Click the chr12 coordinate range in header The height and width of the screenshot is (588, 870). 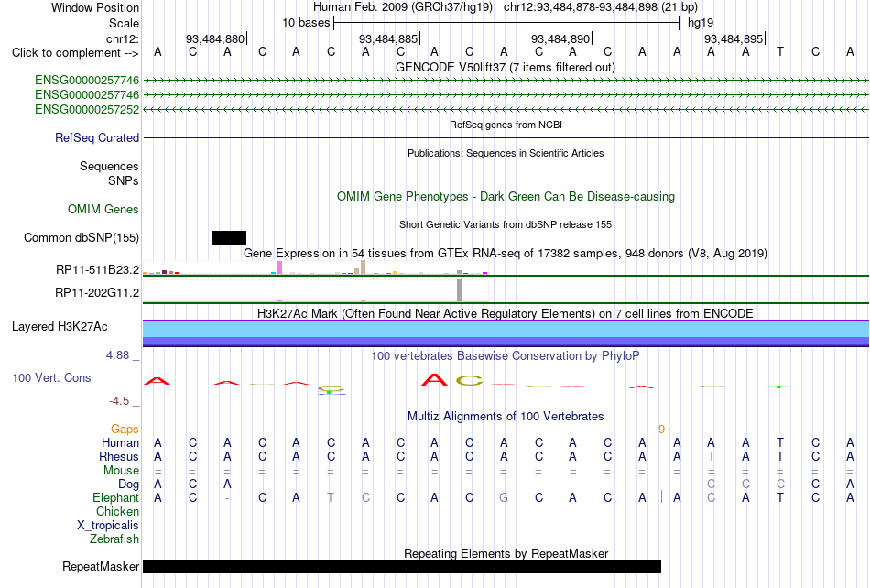pos(601,7)
